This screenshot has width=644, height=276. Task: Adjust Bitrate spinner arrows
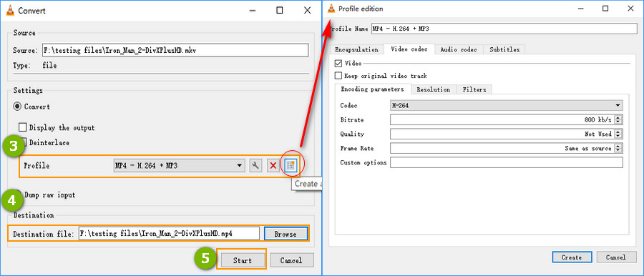tap(618, 119)
